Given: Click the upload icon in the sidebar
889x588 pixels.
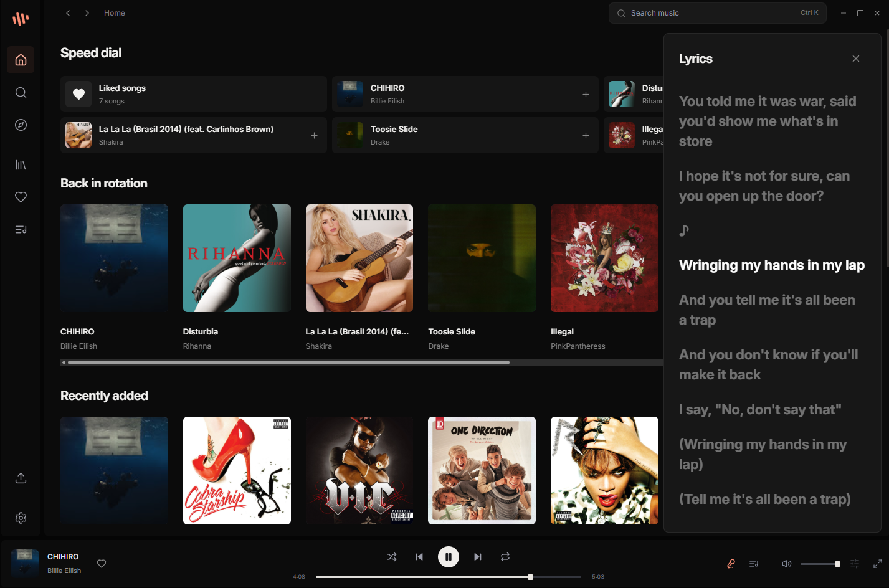Looking at the screenshot, I should click(21, 478).
